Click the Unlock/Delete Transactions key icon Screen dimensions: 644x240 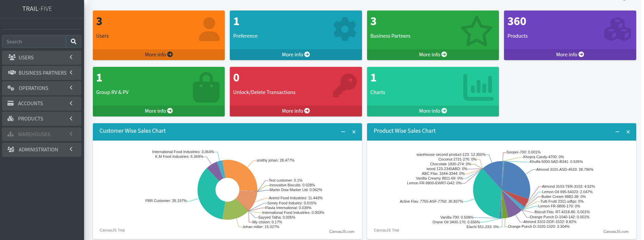coord(345,86)
